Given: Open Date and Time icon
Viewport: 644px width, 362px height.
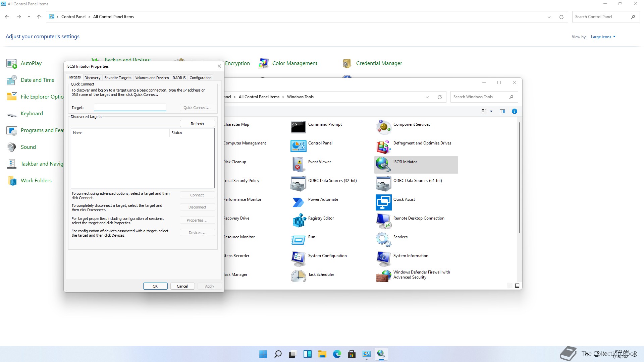Looking at the screenshot, I should click(x=12, y=80).
